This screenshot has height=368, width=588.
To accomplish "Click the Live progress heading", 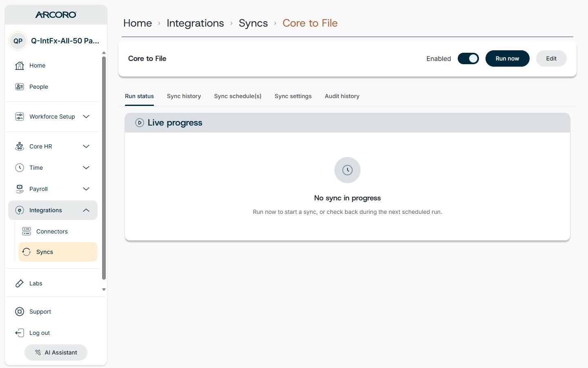I will click(175, 123).
